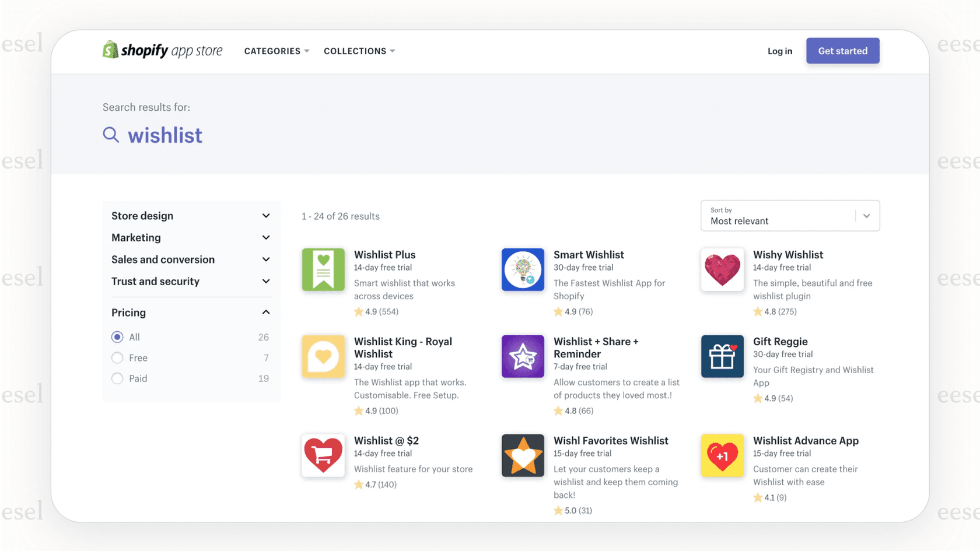This screenshot has height=551, width=980.
Task: Click the Shopify app store logo
Action: (163, 50)
